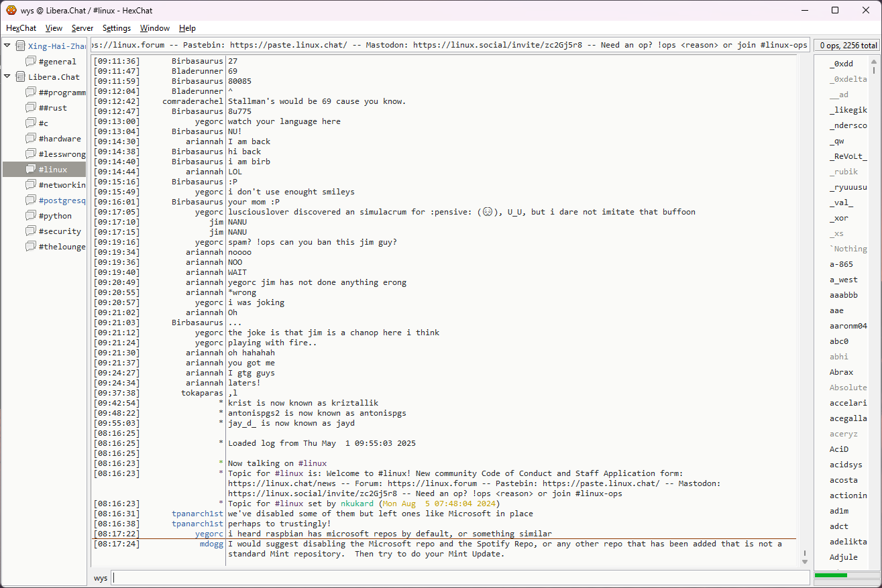The image size is (882, 588).
Task: Open the HexChat menu
Action: pyautogui.click(x=21, y=28)
